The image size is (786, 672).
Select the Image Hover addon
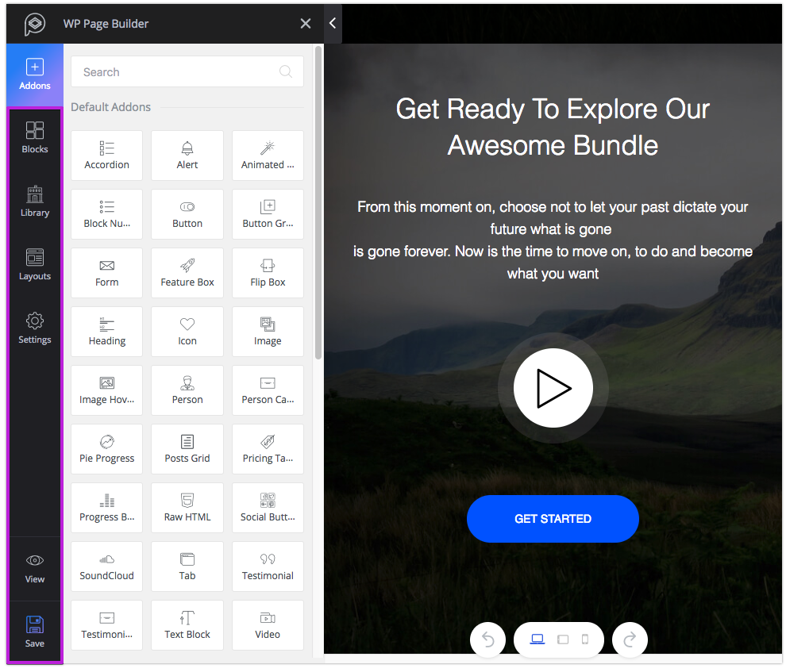click(x=106, y=390)
